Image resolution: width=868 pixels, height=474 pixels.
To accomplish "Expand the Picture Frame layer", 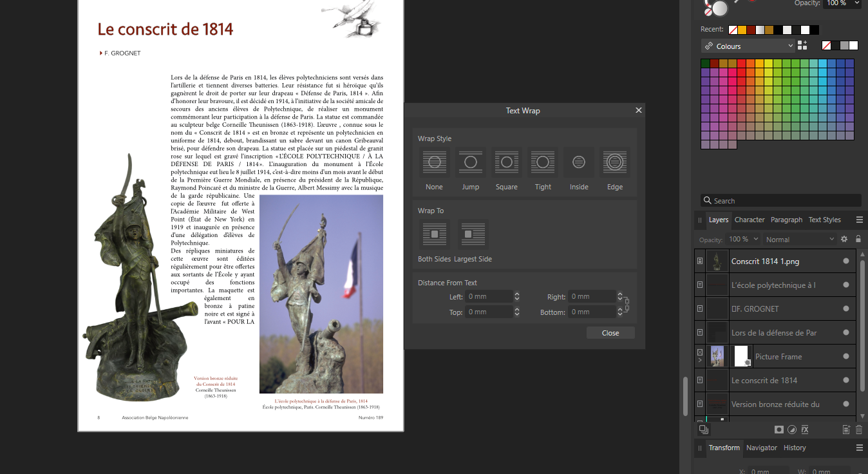I will click(x=700, y=361).
